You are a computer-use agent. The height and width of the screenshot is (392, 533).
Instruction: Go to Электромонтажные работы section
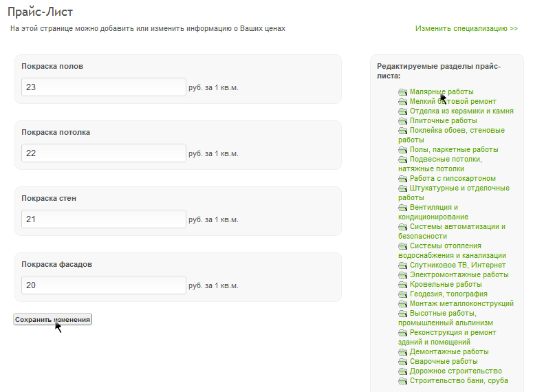pos(459,274)
